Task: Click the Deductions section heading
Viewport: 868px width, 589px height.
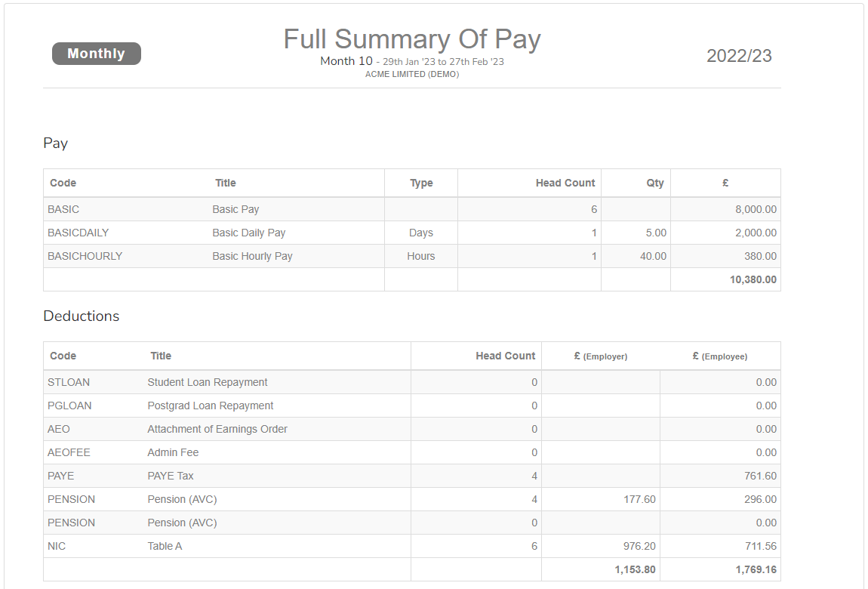Action: [82, 316]
